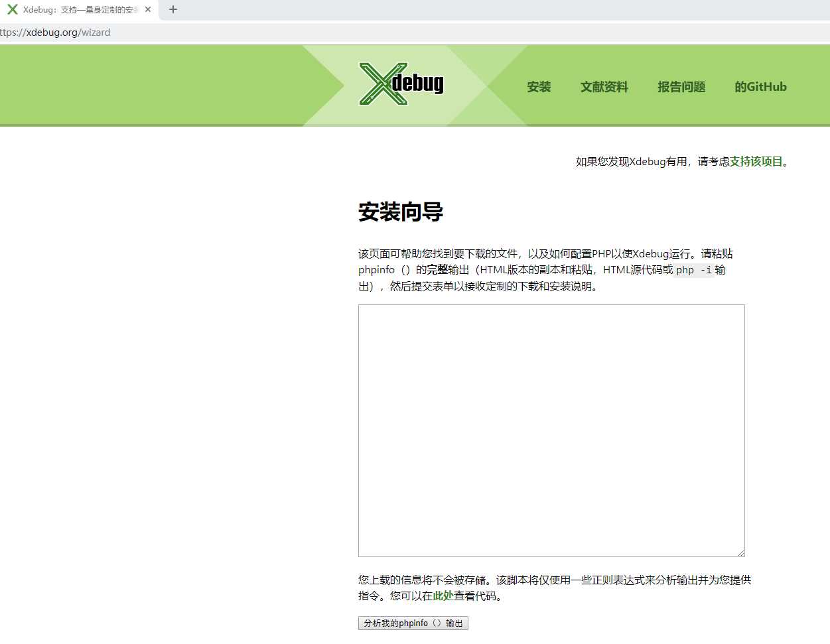Click the 安装向导 page heading
This screenshot has height=644, width=830.
[400, 213]
